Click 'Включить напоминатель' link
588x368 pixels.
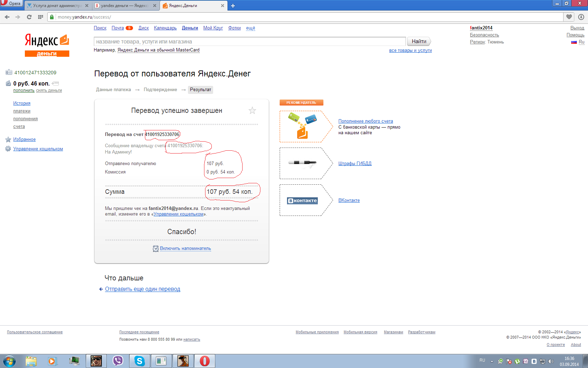185,248
